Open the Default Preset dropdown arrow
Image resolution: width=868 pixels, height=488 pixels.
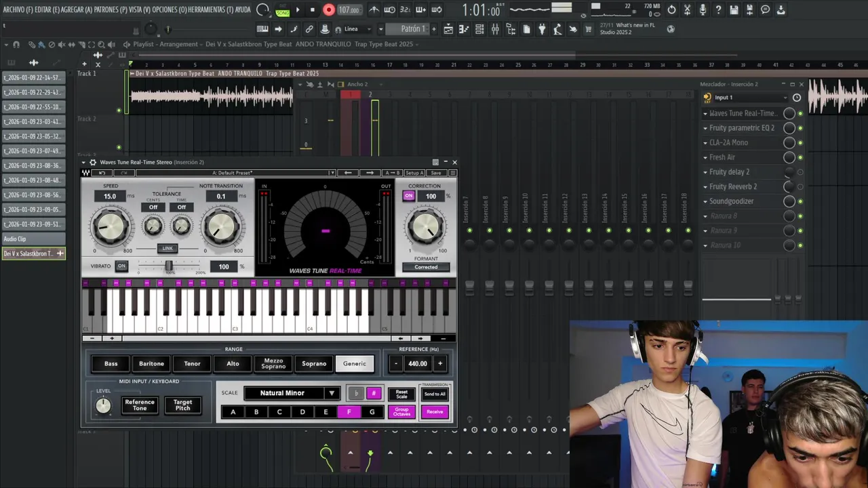(332, 173)
